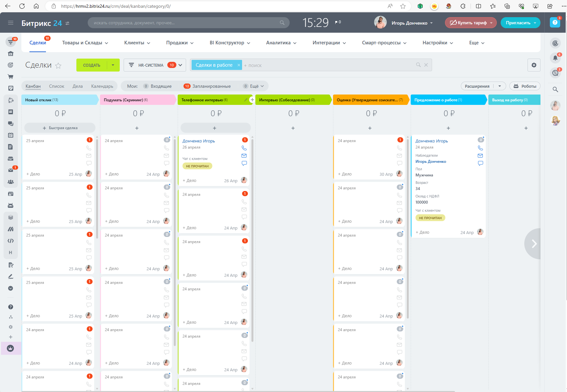Viewport: 567px width, 392px height.
Task: Add a deal in Предложение о работе column
Action: click(448, 128)
